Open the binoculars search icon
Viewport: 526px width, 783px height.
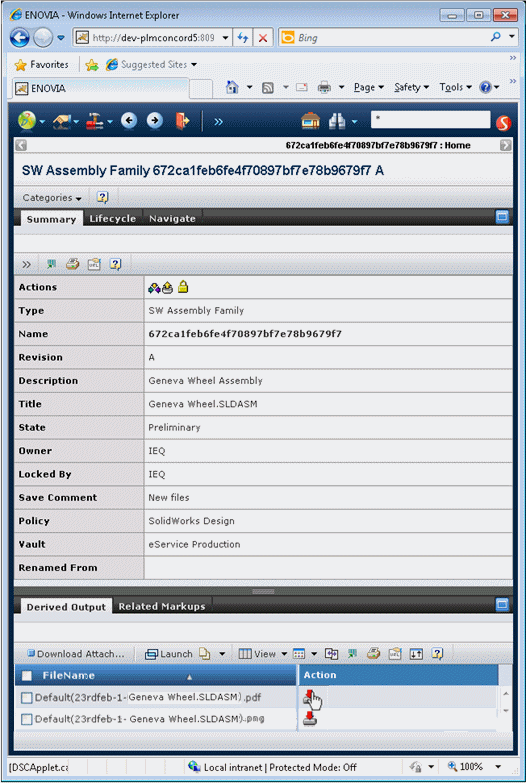click(x=337, y=121)
